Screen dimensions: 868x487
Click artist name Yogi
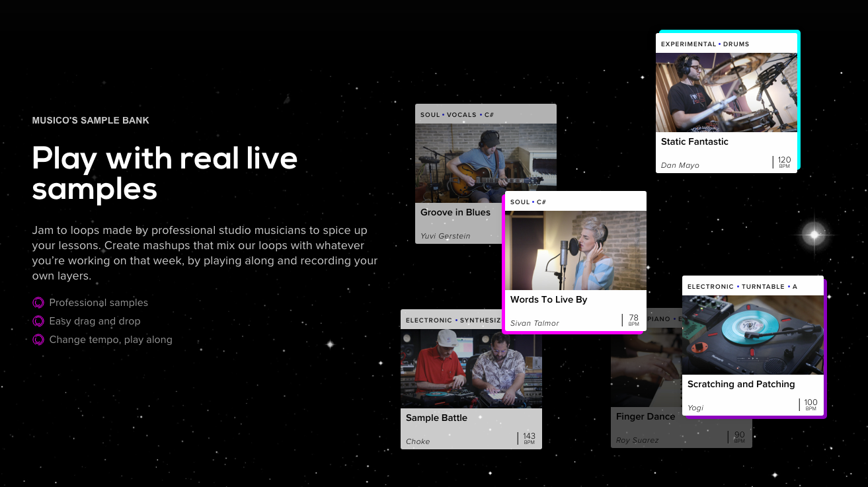coord(695,408)
